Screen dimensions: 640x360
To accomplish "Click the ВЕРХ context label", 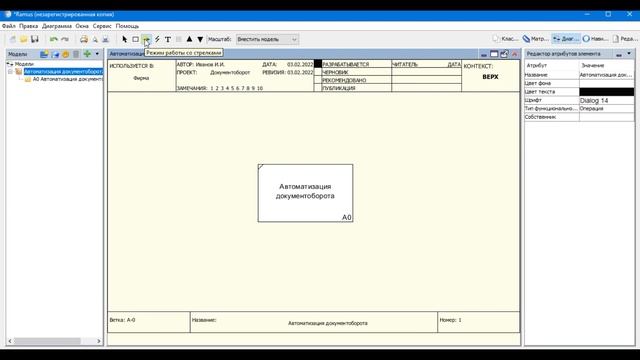I will coord(490,77).
